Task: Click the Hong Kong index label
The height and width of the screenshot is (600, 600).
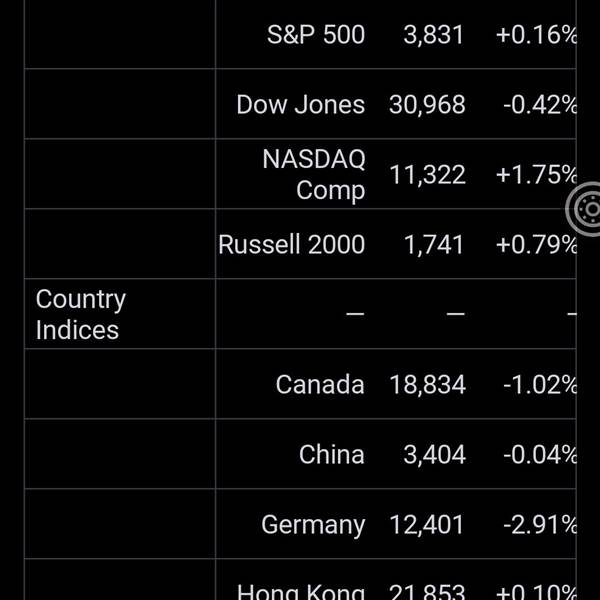Action: 301,592
